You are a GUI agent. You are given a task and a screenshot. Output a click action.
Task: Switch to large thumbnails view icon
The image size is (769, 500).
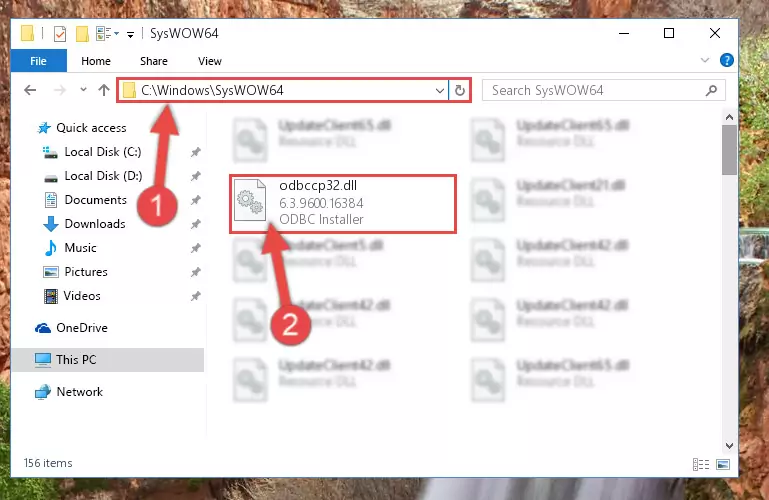[x=723, y=464]
